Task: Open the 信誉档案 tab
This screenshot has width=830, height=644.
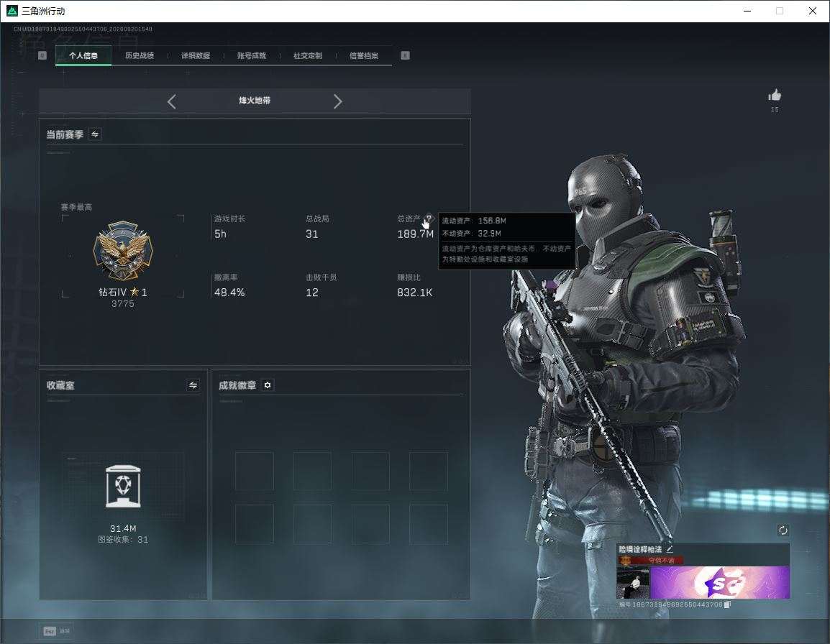Action: pyautogui.click(x=364, y=55)
